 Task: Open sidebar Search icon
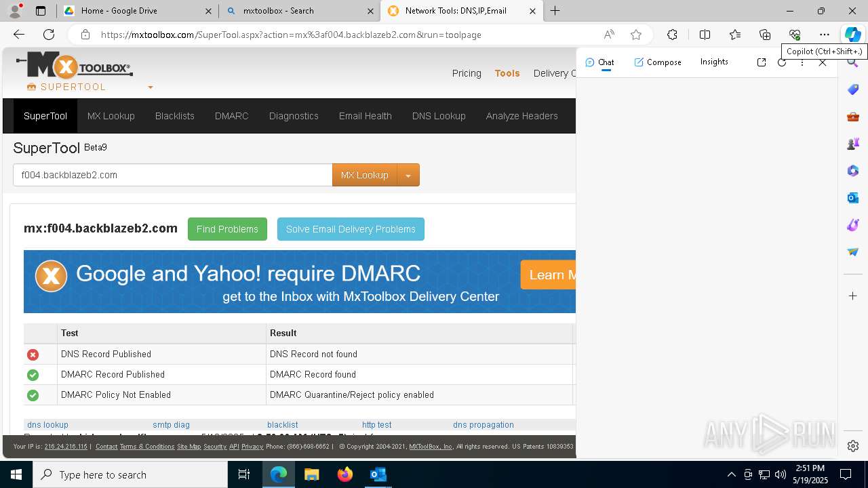[x=853, y=63]
